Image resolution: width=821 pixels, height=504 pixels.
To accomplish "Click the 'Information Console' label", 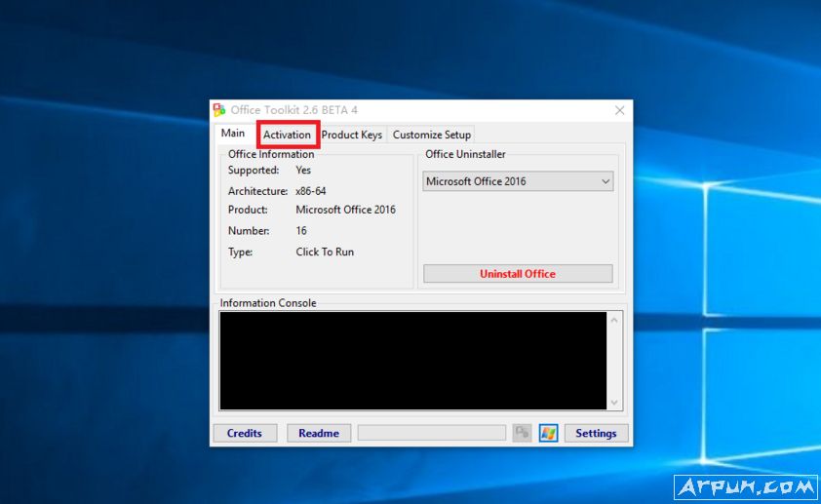I will [268, 303].
